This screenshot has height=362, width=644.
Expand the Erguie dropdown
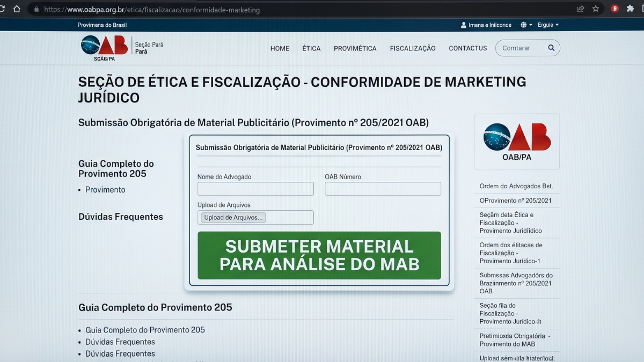point(548,25)
